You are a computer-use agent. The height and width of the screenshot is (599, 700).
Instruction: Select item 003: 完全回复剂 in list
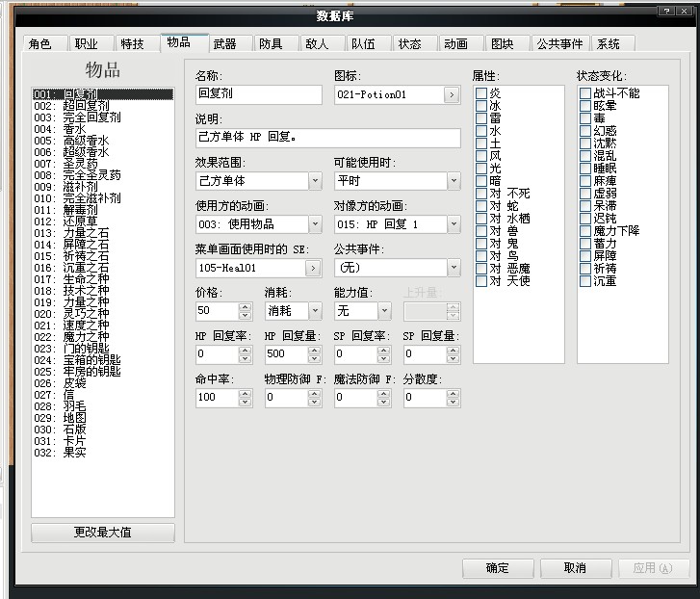point(102,117)
